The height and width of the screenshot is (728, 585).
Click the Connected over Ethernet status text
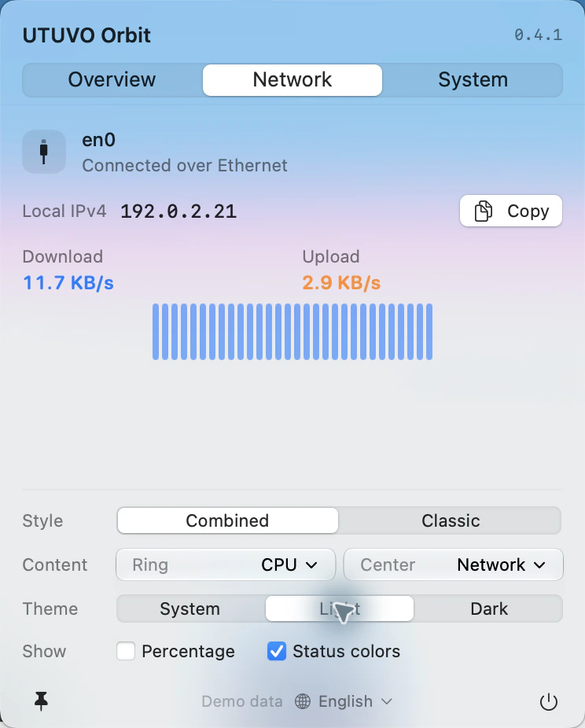point(185,165)
